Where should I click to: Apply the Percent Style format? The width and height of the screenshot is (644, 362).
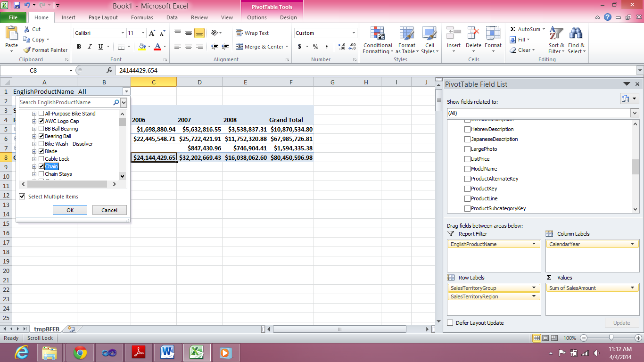315,47
